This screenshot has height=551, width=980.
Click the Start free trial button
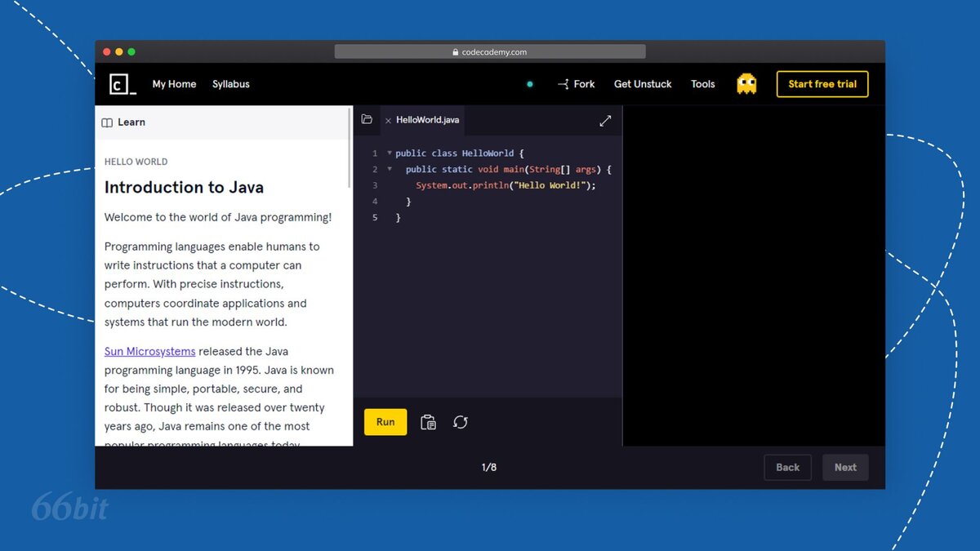(822, 84)
